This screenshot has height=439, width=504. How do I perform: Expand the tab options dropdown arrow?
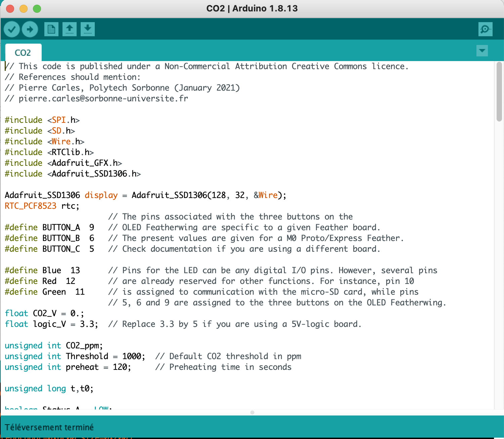coord(482,51)
